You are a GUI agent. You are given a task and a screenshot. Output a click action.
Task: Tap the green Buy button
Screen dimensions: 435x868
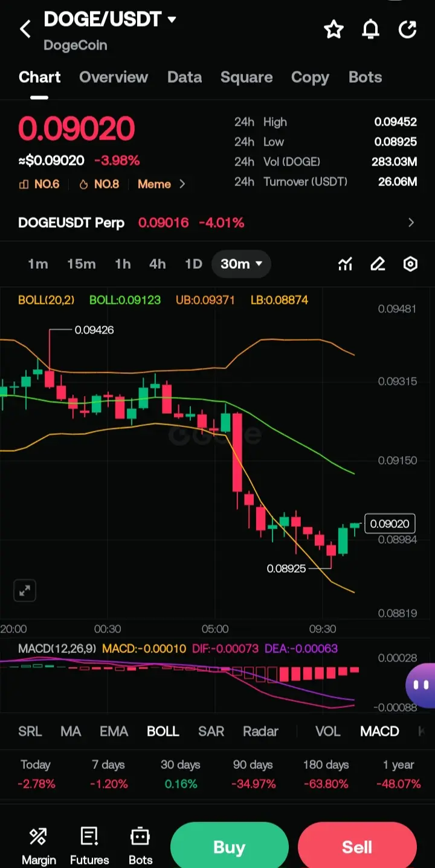[229, 847]
